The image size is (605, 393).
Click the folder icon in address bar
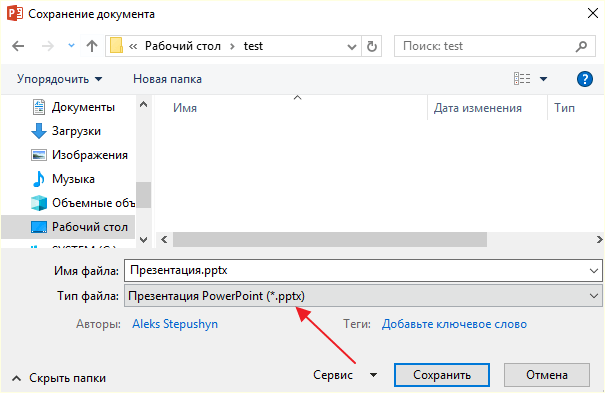pos(116,46)
